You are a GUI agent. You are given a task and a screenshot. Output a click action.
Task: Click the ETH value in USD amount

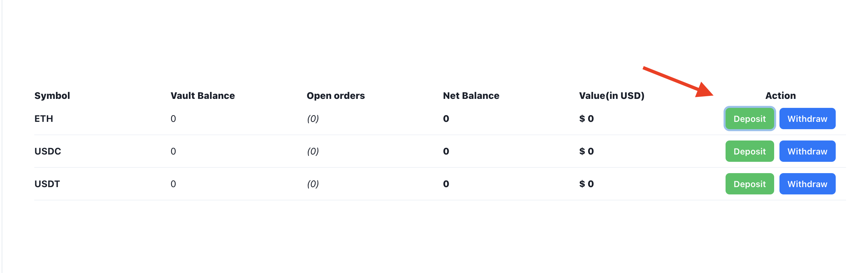586,119
